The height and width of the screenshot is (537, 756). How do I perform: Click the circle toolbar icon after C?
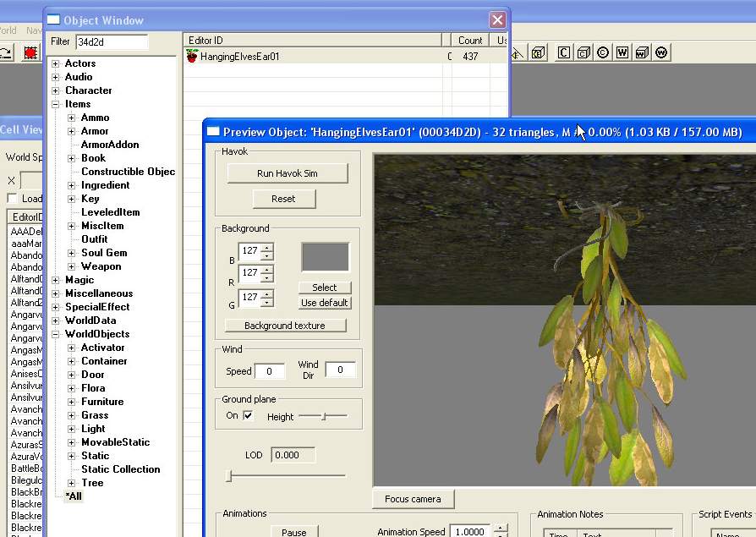coord(603,52)
